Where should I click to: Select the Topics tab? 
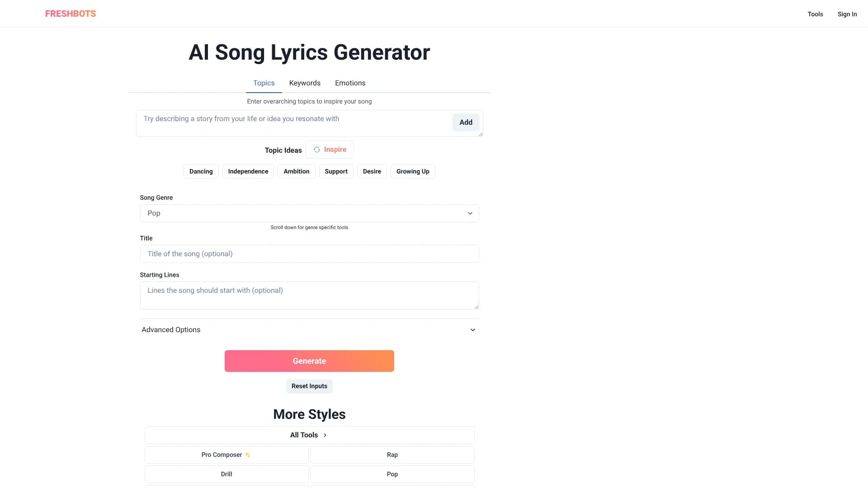pos(264,83)
